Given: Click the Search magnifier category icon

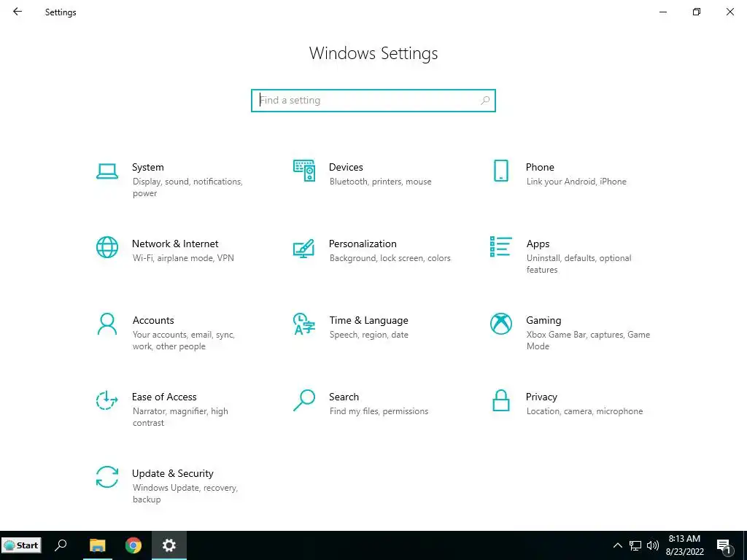Looking at the screenshot, I should (x=304, y=400).
